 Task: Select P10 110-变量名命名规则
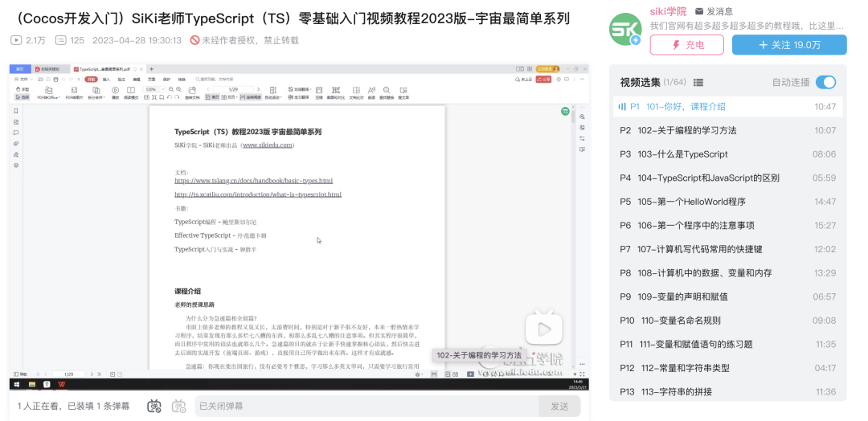(728, 321)
